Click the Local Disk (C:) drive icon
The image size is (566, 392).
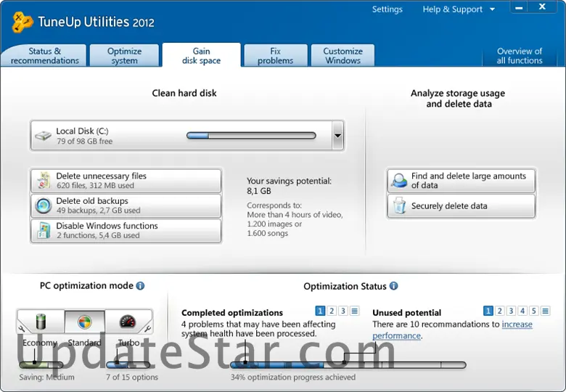coord(43,136)
